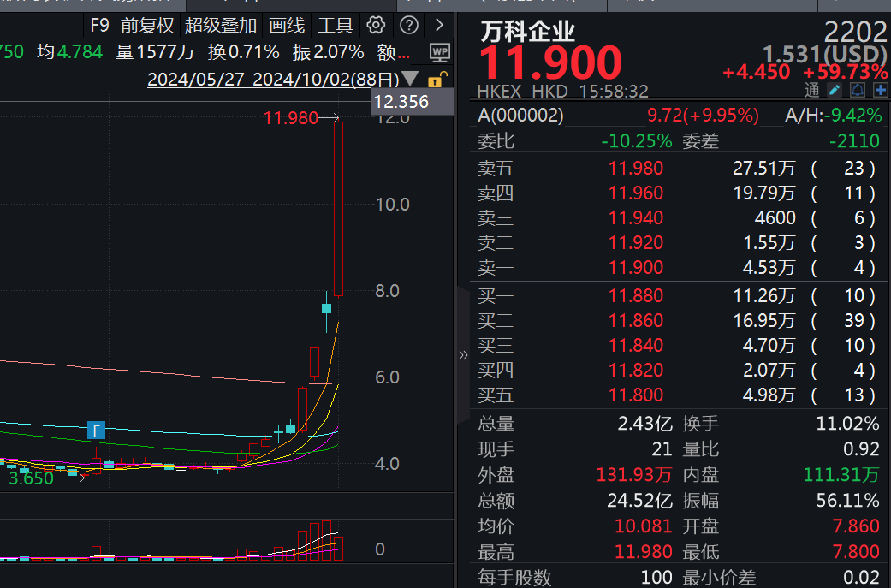Click the 最低 7.800 value

tap(856, 551)
